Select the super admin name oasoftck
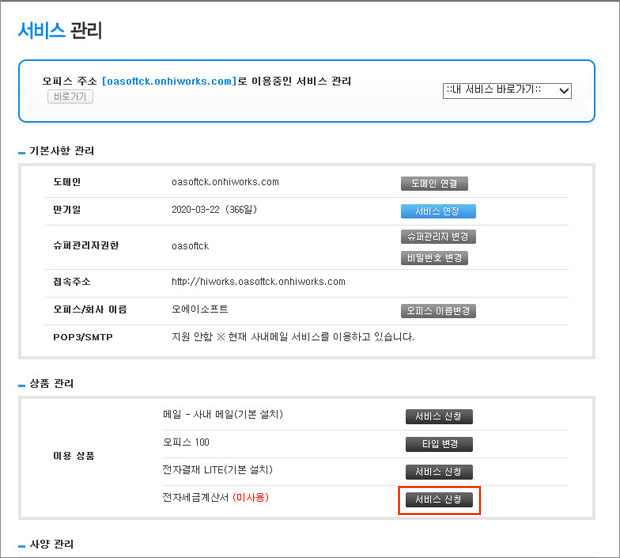 click(x=190, y=246)
